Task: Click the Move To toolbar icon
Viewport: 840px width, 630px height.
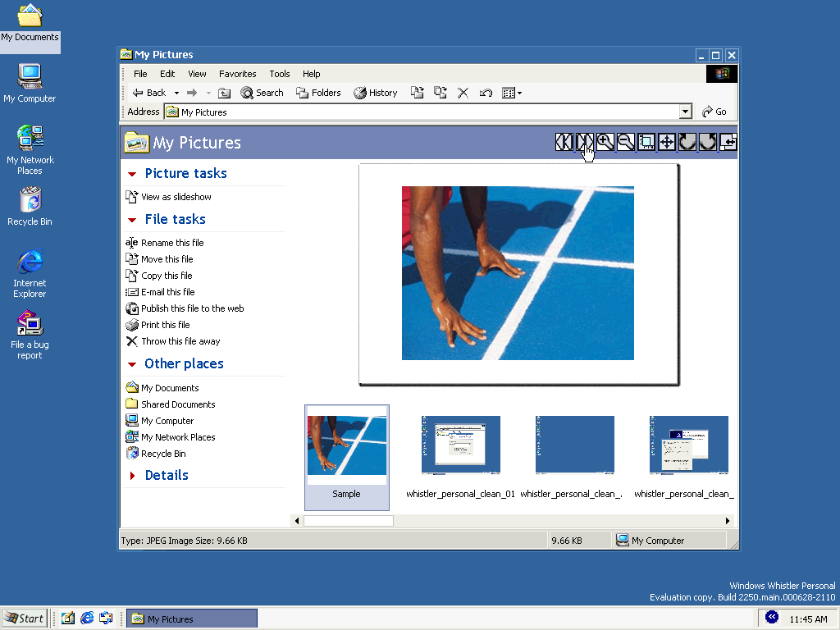Action: [x=418, y=93]
